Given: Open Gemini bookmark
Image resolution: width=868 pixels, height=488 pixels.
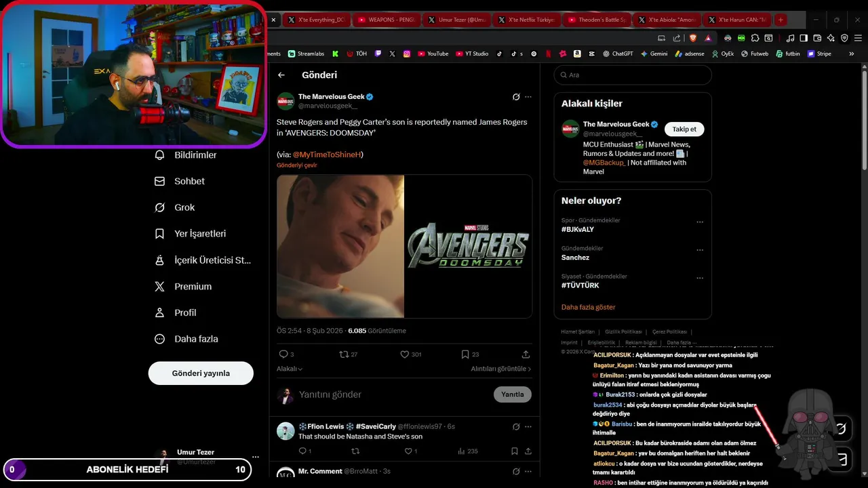Looking at the screenshot, I should click(654, 54).
